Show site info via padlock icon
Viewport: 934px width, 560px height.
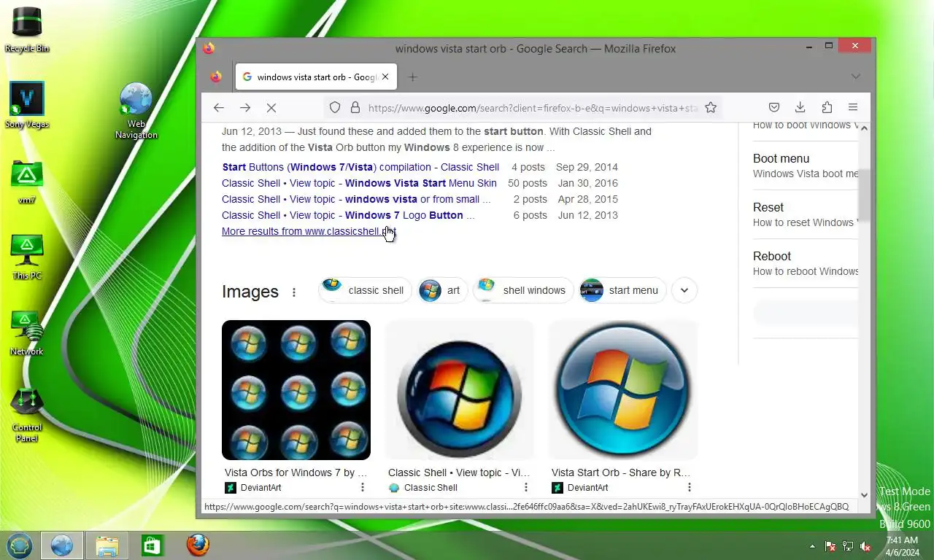(x=355, y=108)
